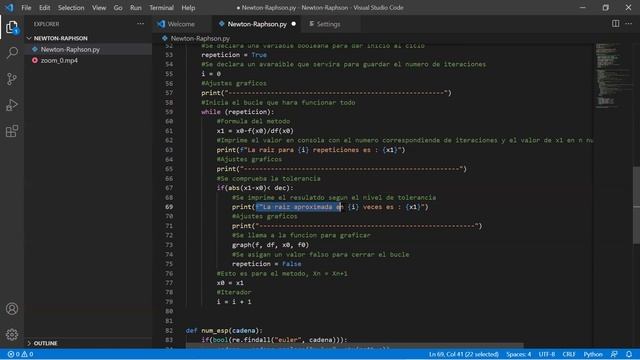The image size is (640, 360).
Task: Click Spaces: 4 indentation setting
Action: coord(518,354)
